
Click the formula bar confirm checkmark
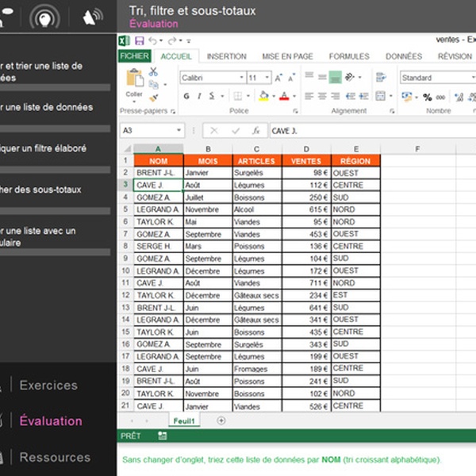(236, 131)
